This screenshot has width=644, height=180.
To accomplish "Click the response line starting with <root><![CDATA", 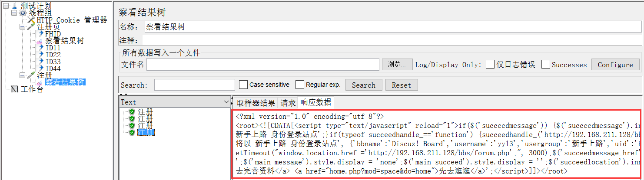I will pyautogui.click(x=438, y=126).
